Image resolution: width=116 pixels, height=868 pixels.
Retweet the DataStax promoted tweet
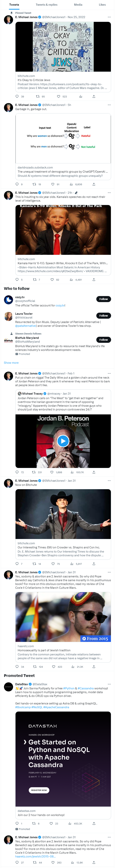(x=34, y=824)
